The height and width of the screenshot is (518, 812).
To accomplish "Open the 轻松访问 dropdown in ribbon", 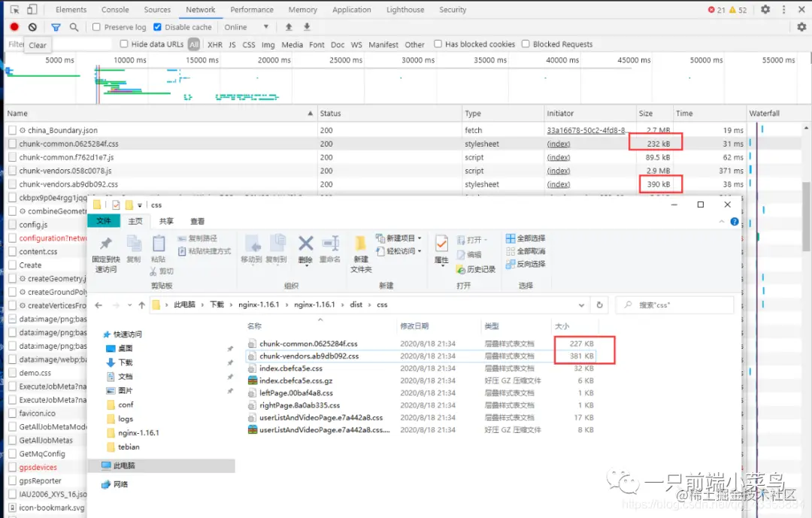I will pyautogui.click(x=398, y=250).
